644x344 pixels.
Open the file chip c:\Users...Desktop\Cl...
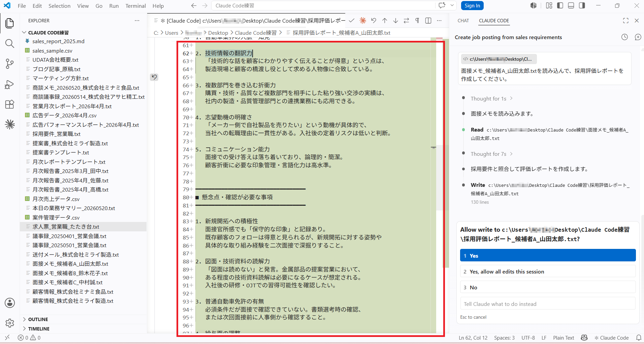(499, 59)
